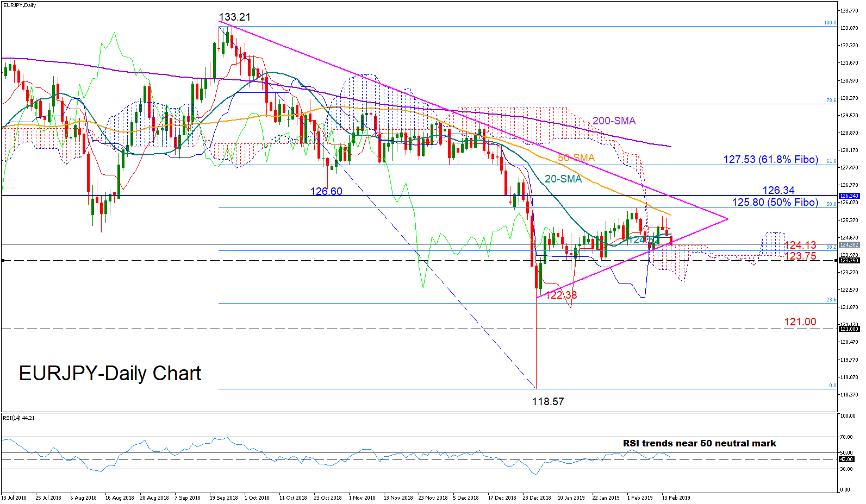The height and width of the screenshot is (504, 866).
Task: Click the 13 Jul 2018 date label
Action: click(x=14, y=497)
